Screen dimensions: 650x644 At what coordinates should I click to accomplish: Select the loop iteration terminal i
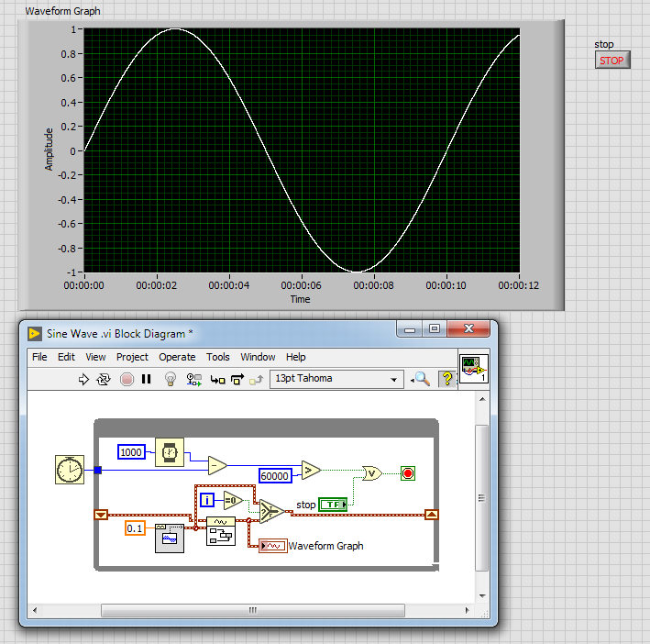[x=207, y=500]
